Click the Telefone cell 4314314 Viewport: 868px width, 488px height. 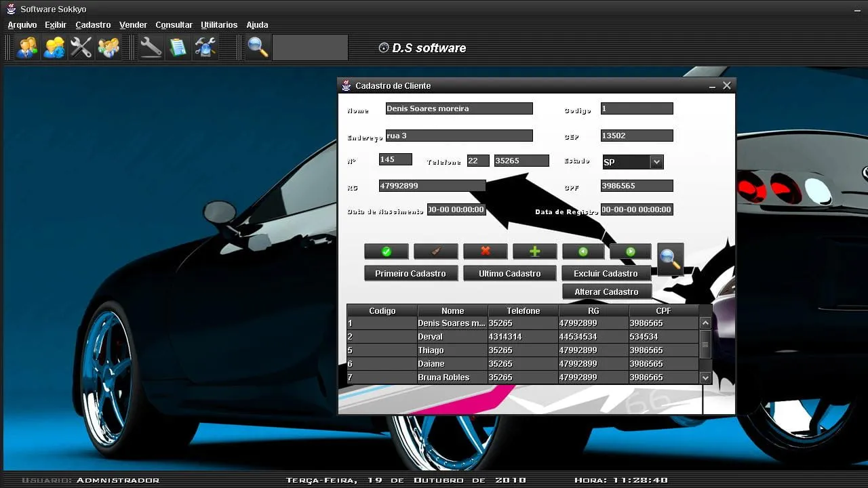523,337
